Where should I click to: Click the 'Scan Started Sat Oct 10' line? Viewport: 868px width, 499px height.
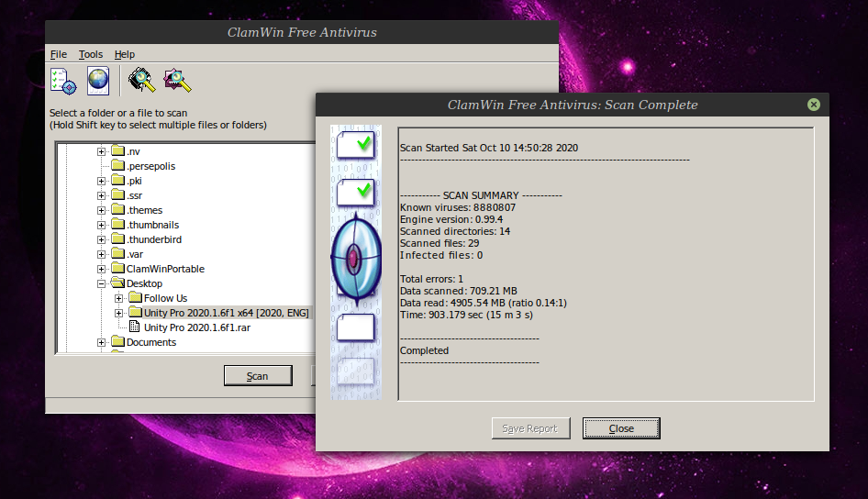point(489,148)
